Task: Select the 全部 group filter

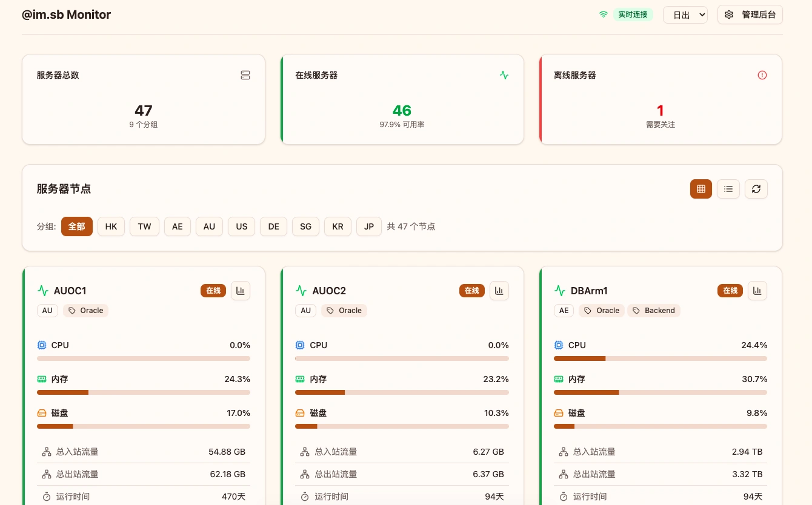Action: click(77, 226)
